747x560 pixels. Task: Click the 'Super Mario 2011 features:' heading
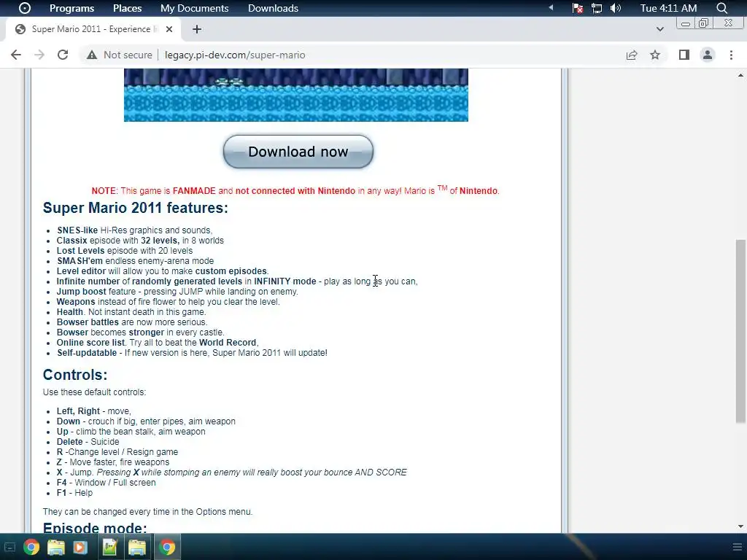pos(135,208)
